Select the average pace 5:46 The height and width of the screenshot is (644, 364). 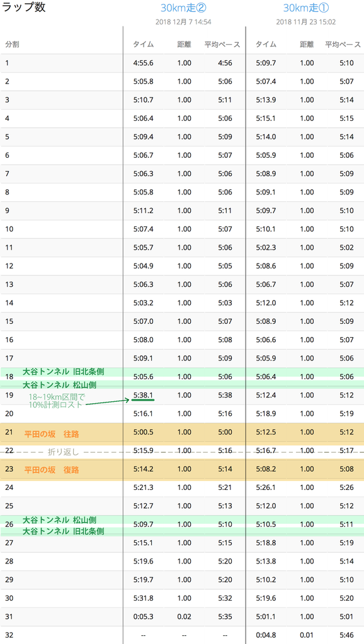pyautogui.click(x=347, y=635)
